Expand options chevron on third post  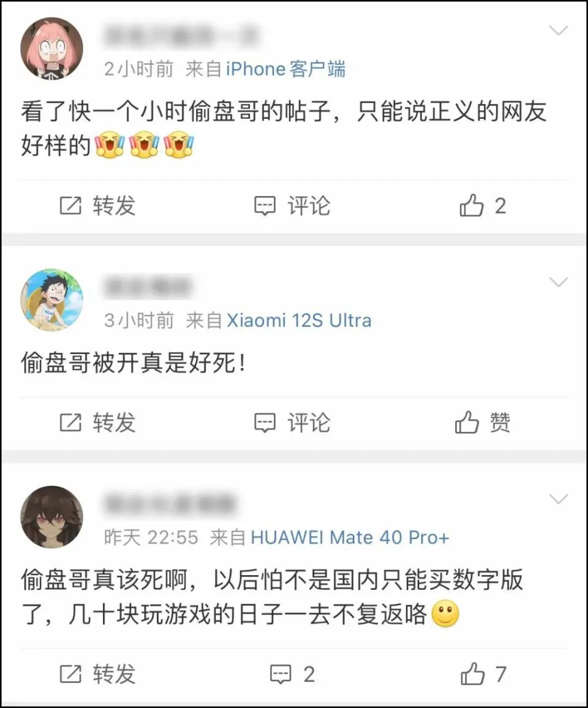(558, 499)
